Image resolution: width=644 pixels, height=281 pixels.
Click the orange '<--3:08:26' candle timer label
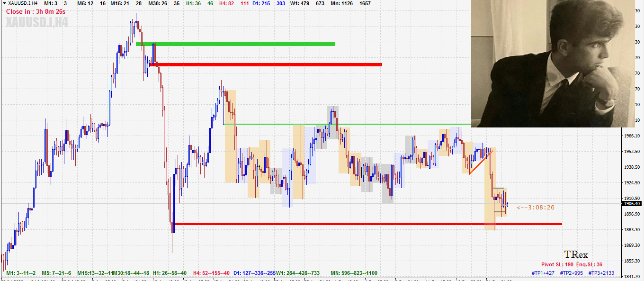pyautogui.click(x=536, y=207)
